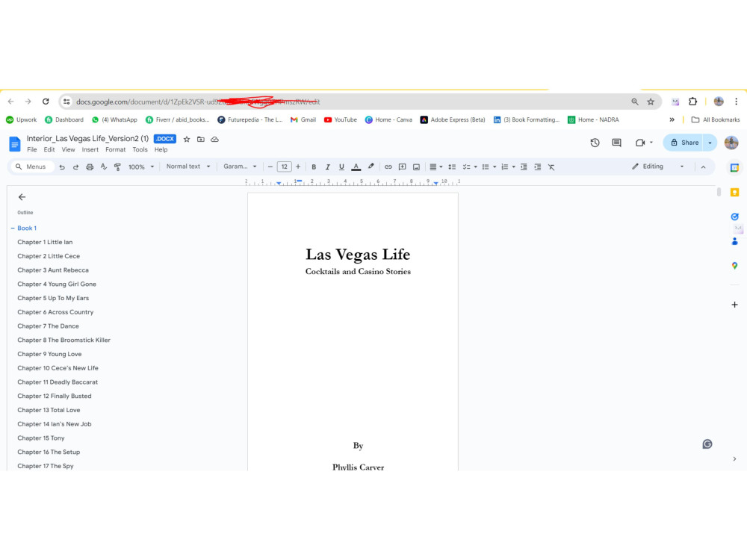Viewport: 747px width, 560px height.
Task: Toggle underline formatting
Action: [x=341, y=167]
